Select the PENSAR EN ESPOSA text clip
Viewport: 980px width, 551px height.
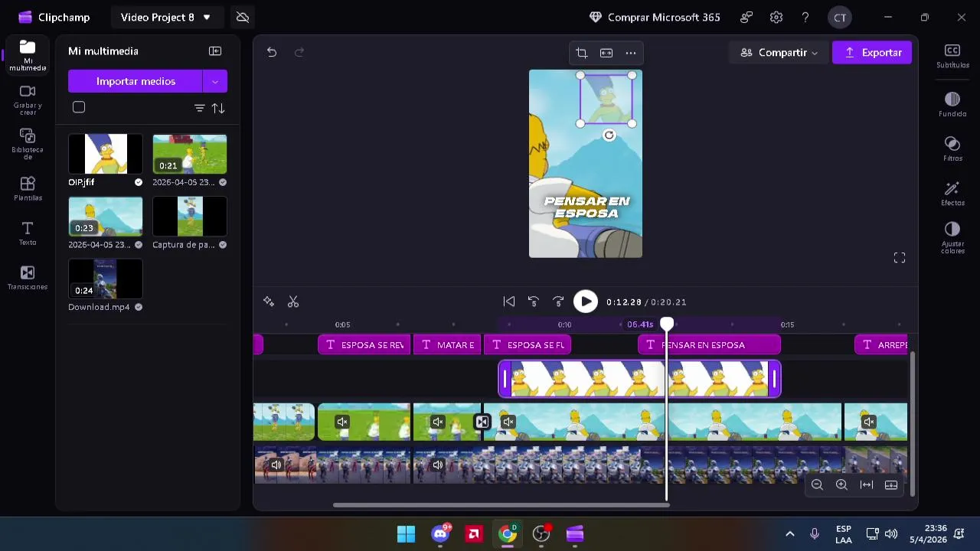pyautogui.click(x=709, y=344)
